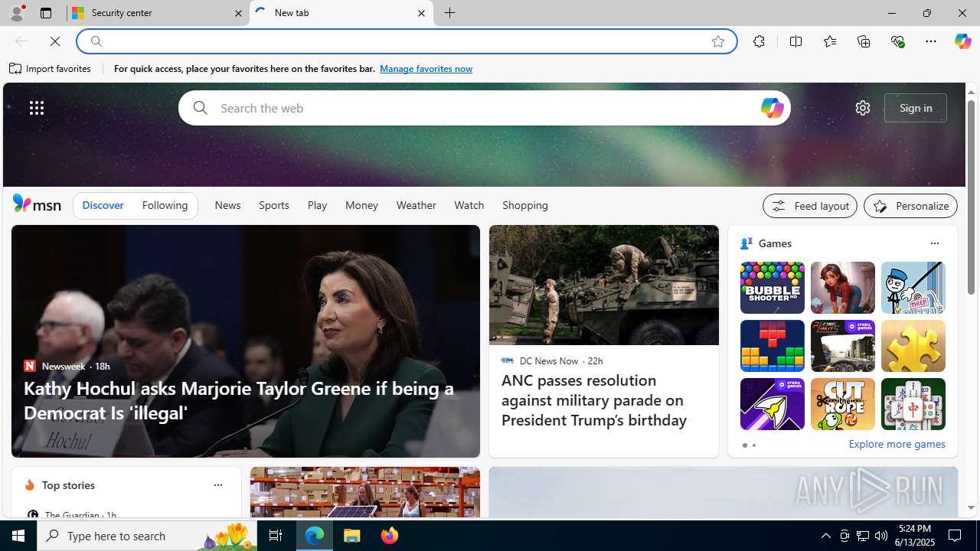Select the Discover feed tab

pyautogui.click(x=103, y=205)
